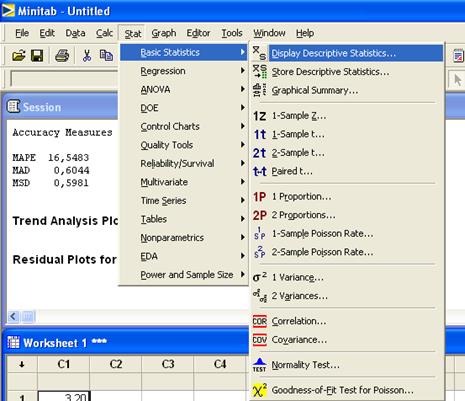This screenshot has width=465, height=401.
Task: Open the Graph menu
Action: click(164, 33)
